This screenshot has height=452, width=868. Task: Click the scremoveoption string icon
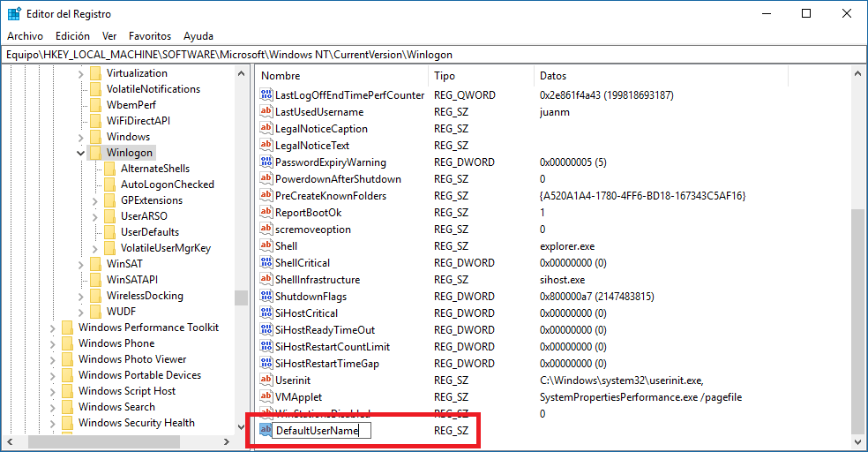(266, 229)
